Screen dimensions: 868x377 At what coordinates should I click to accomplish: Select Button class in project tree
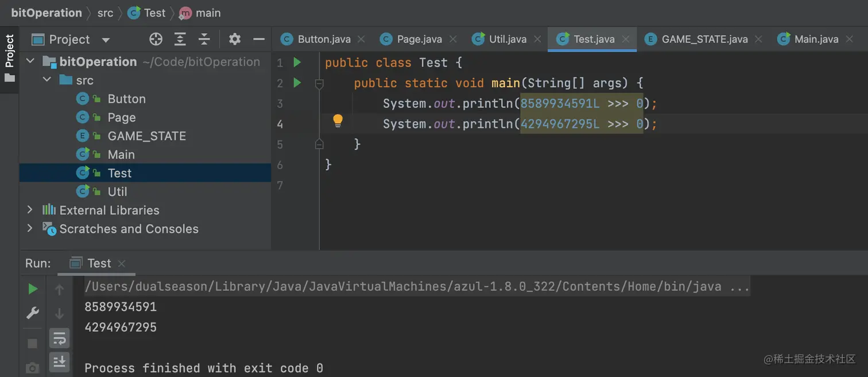(x=126, y=99)
